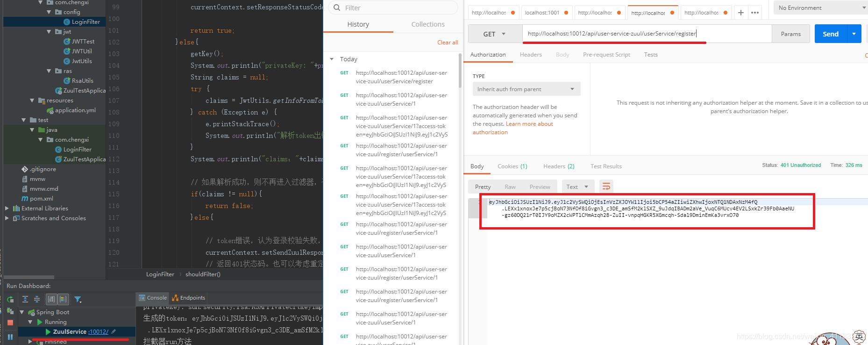Collapse the jwt package folder
The height and width of the screenshot is (345, 868).
pyautogui.click(x=49, y=32)
